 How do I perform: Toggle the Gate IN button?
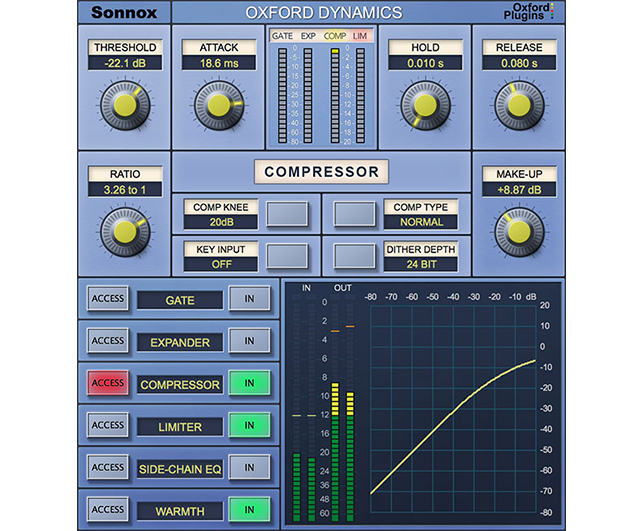246,299
